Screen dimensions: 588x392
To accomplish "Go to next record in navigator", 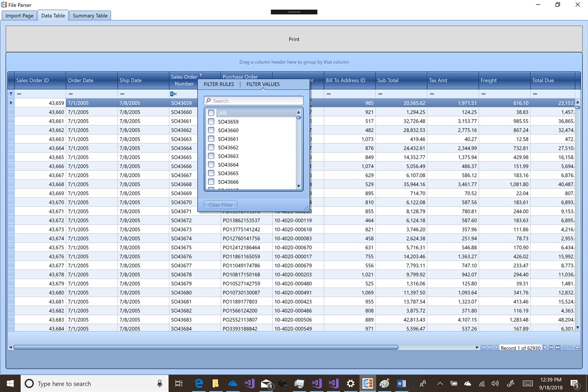I will 545,347.
